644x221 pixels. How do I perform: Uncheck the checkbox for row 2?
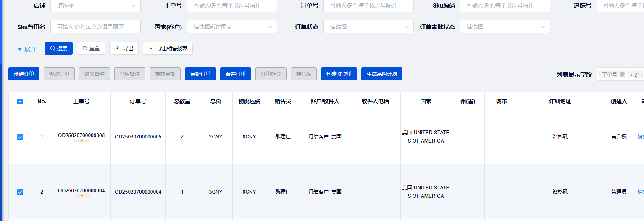[20, 192]
